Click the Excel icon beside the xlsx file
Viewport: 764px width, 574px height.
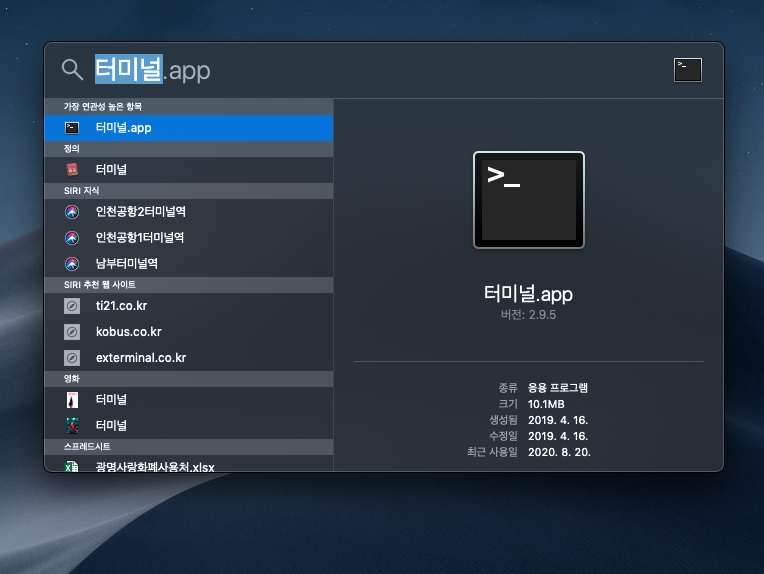72,466
